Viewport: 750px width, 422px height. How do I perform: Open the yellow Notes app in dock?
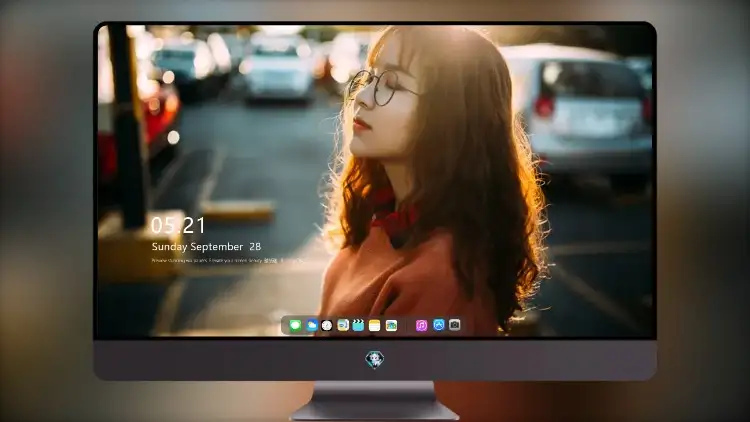[375, 325]
